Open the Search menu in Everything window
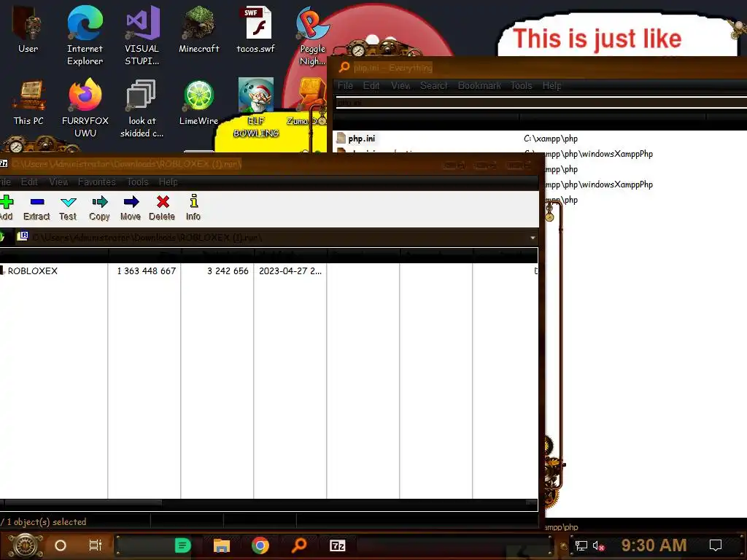The image size is (747, 560). (x=433, y=86)
